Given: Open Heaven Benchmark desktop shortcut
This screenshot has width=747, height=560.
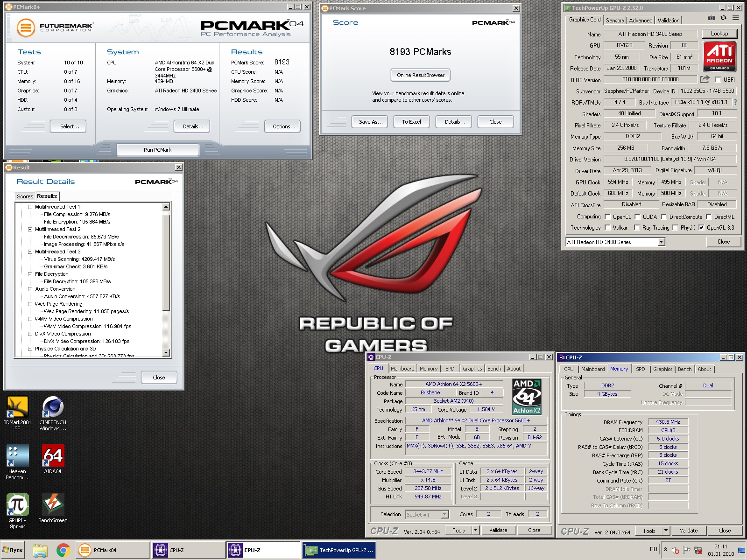Looking at the screenshot, I should [x=17, y=462].
